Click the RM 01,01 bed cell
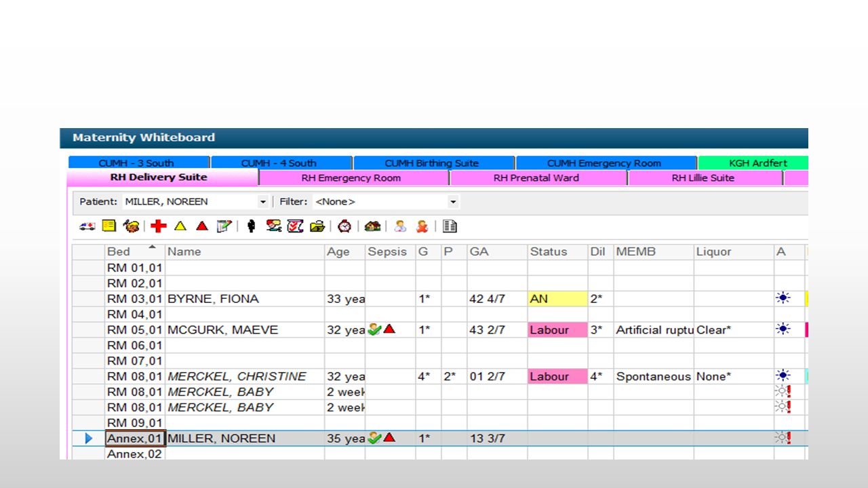 (x=135, y=268)
